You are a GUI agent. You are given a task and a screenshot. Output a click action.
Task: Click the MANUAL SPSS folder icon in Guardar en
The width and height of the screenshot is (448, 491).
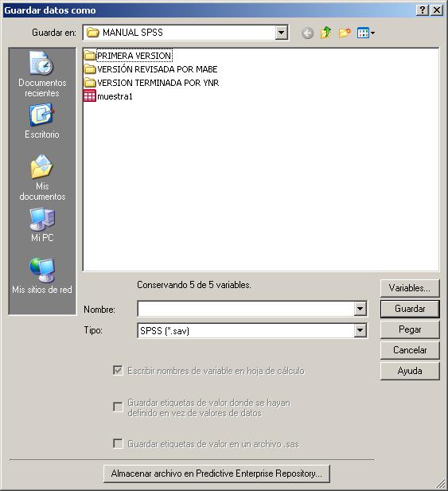92,33
